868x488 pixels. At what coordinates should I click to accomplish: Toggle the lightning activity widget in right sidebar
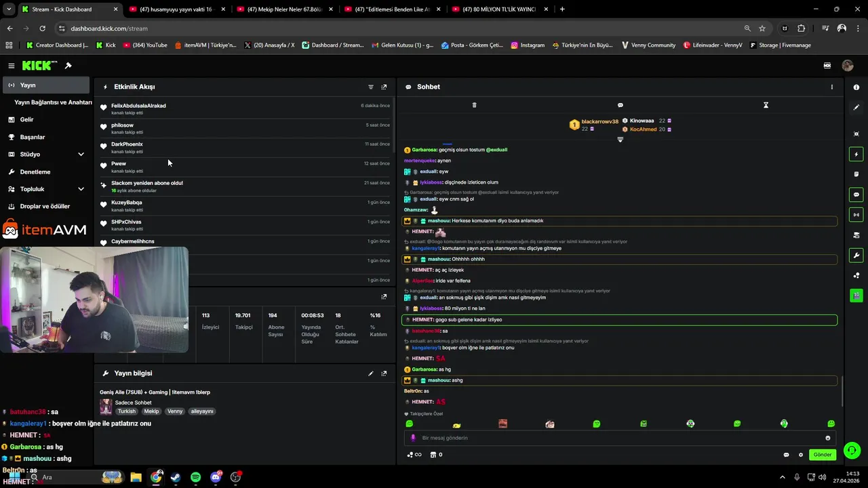(x=856, y=155)
